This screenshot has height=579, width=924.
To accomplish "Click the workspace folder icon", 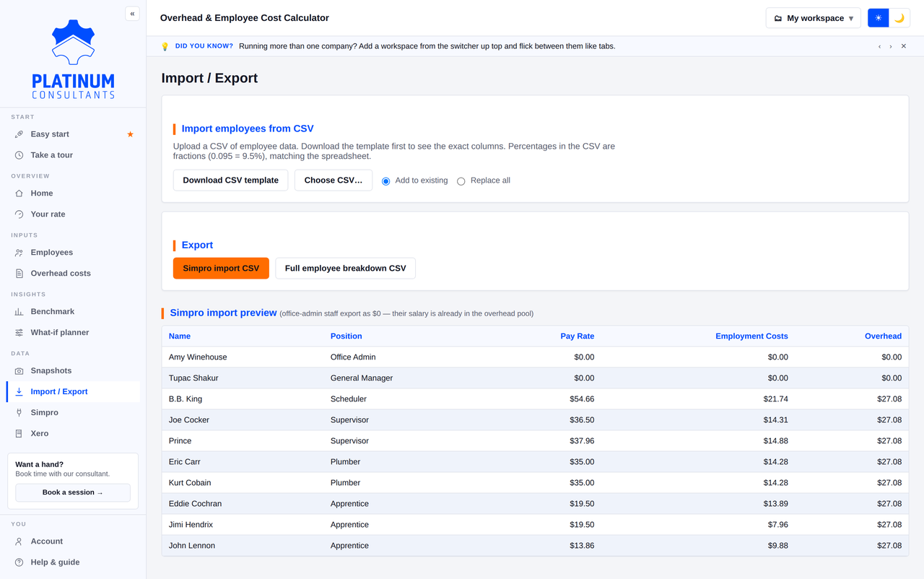I will (777, 18).
